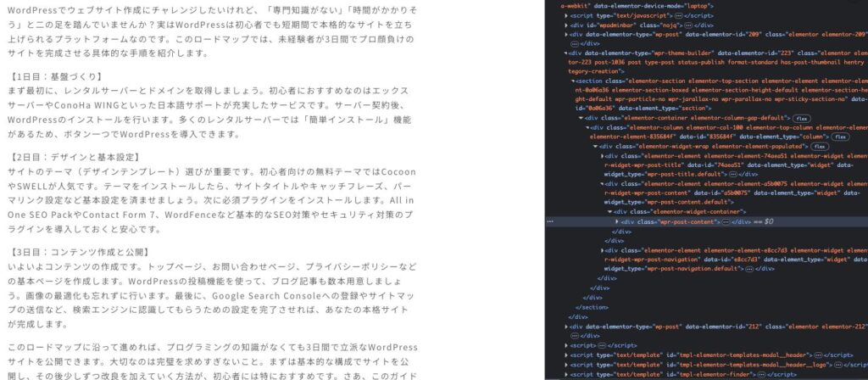Select the data-elementor-device-mode="laptop" attribute line
This screenshot has height=380, width=868.
point(637,6)
